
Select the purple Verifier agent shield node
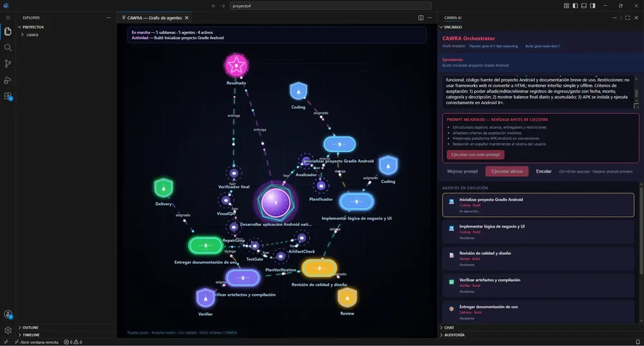click(x=205, y=298)
